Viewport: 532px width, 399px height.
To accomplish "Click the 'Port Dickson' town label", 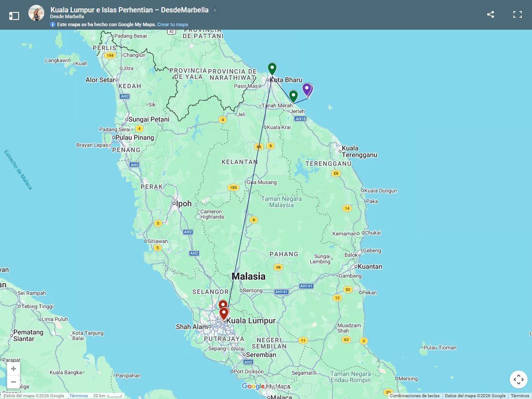I will (x=249, y=372).
